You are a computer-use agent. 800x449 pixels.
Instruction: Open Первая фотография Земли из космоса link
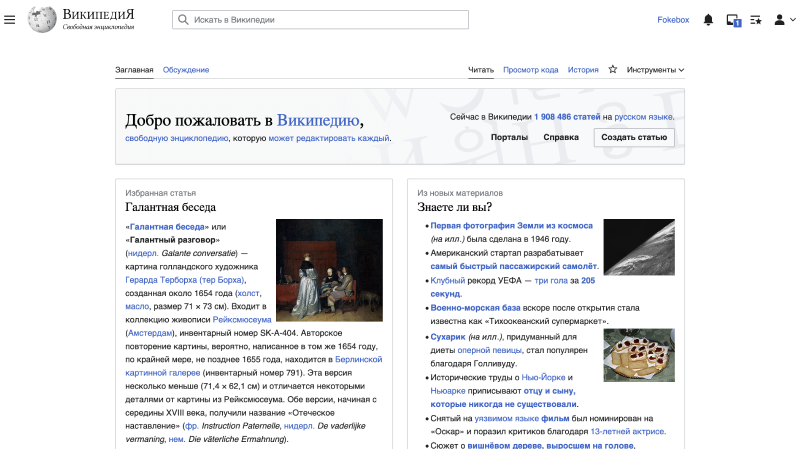(x=511, y=226)
